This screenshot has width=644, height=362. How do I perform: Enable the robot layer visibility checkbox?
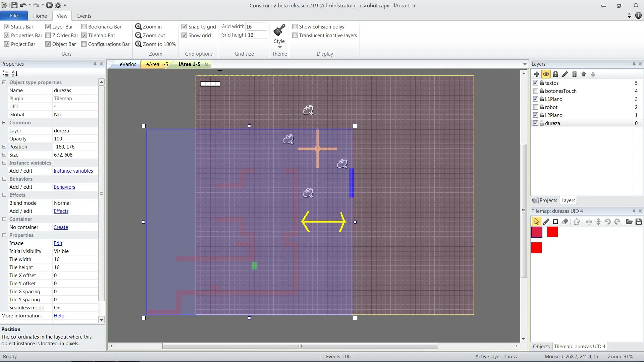[535, 107]
